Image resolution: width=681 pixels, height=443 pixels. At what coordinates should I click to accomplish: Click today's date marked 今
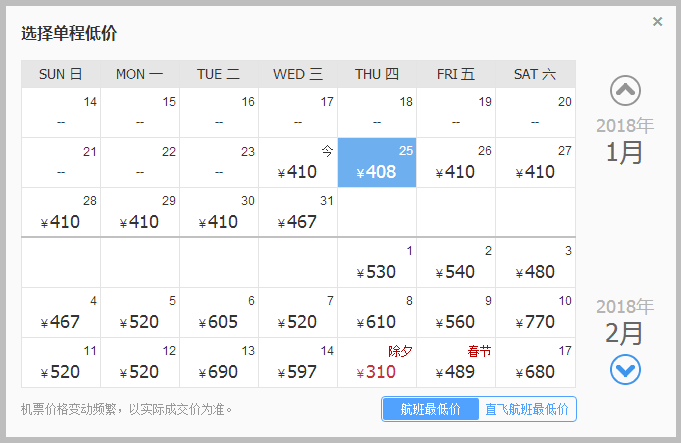[298, 162]
